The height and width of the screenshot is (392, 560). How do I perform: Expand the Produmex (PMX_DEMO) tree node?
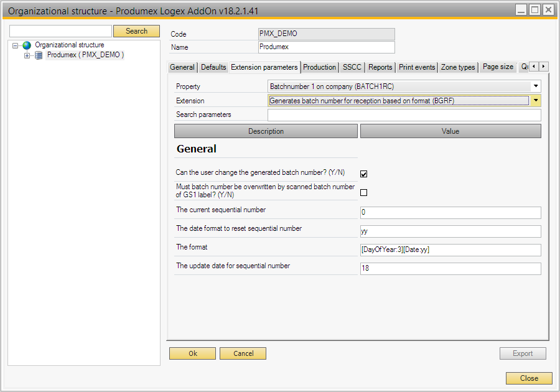[27, 55]
